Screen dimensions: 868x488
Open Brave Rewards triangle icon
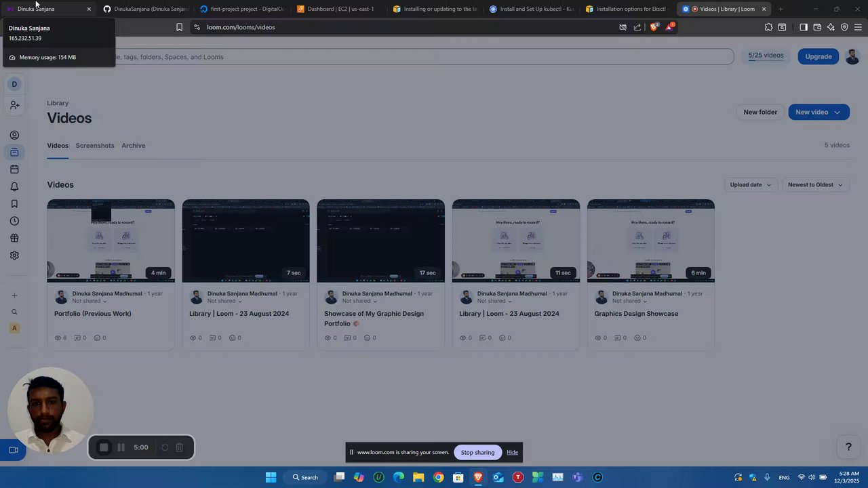pos(670,27)
